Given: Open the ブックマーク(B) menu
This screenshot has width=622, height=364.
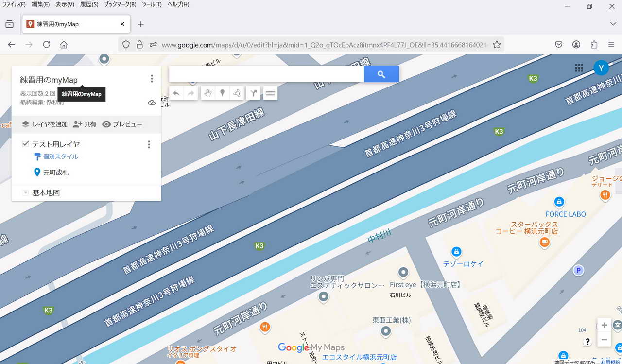Looking at the screenshot, I should pos(120,4).
